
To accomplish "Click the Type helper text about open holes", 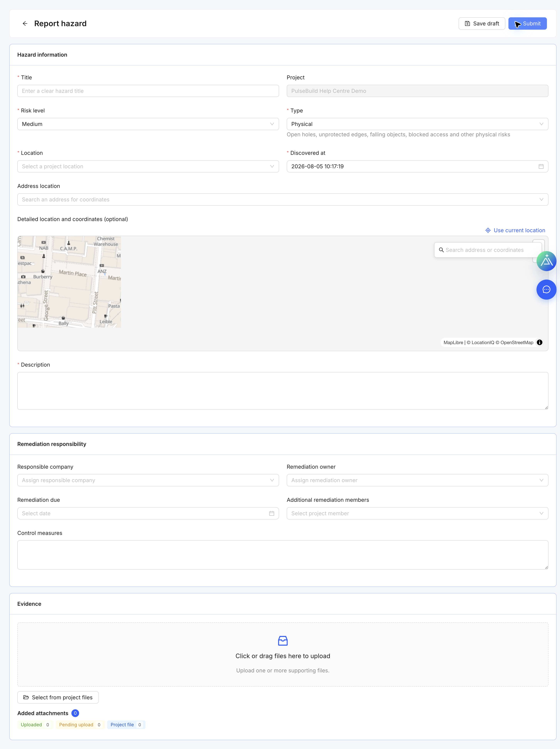I will click(x=398, y=134).
